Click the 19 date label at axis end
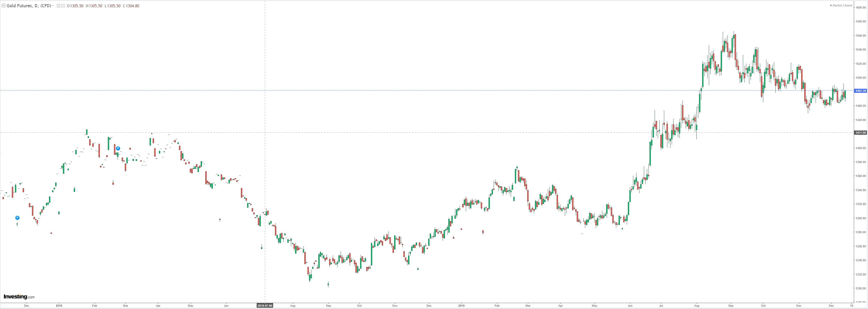This screenshot has height=309, width=868. click(x=851, y=306)
